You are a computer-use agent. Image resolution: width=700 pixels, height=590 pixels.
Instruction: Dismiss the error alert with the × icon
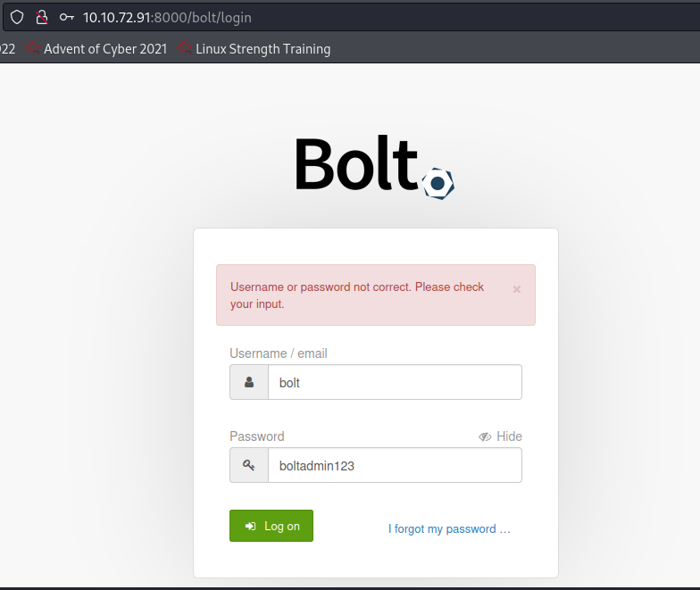[516, 289]
